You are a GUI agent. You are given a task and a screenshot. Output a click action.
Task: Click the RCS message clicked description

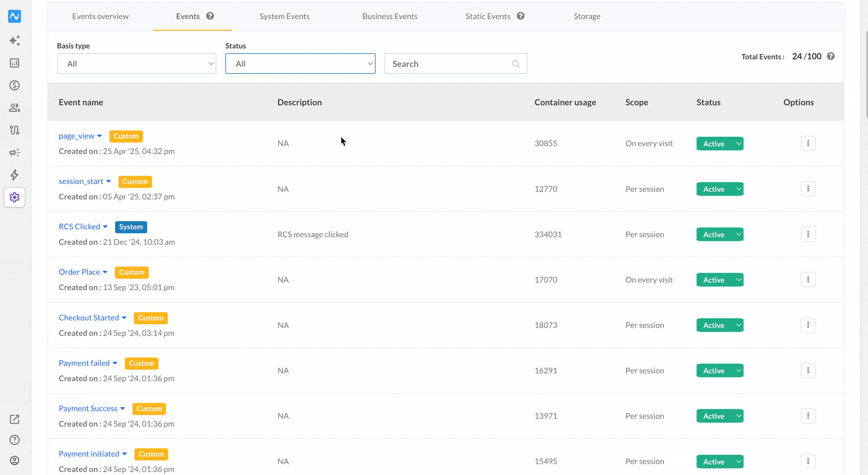pyautogui.click(x=313, y=235)
